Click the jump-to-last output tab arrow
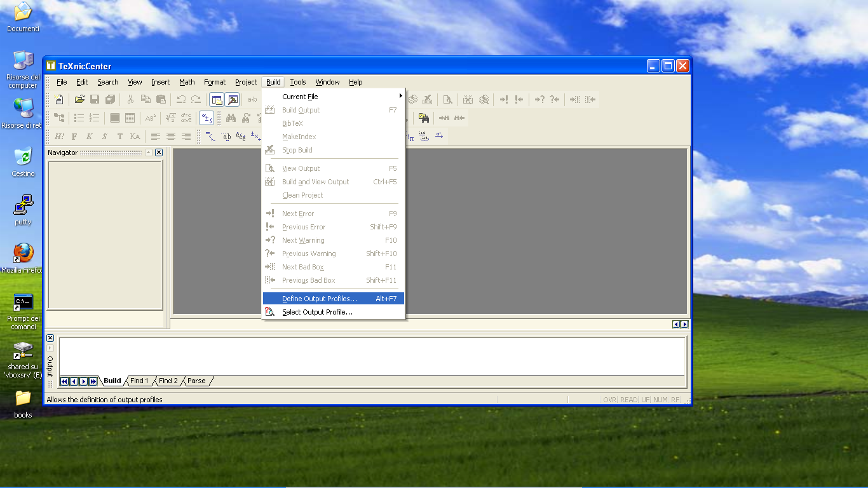The image size is (868, 488). (x=93, y=381)
